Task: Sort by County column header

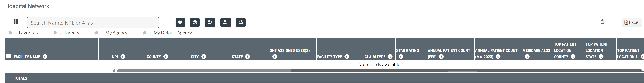Action: pyautogui.click(x=154, y=57)
